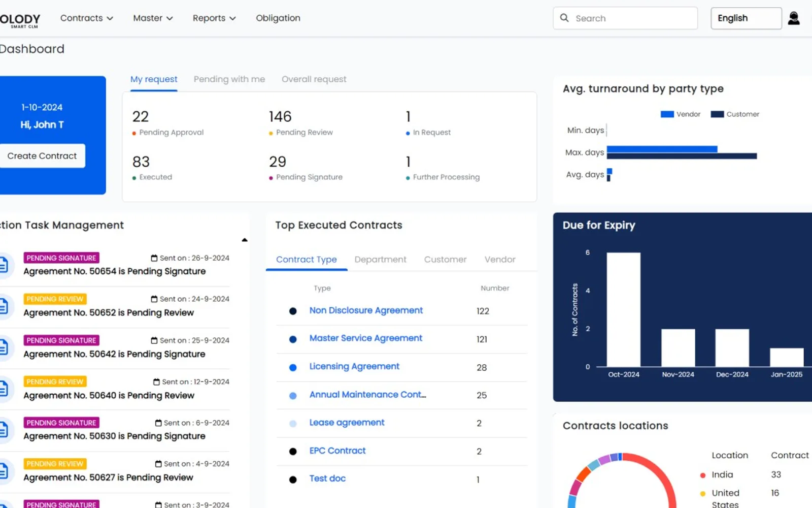Select the My request tab

[x=154, y=79]
